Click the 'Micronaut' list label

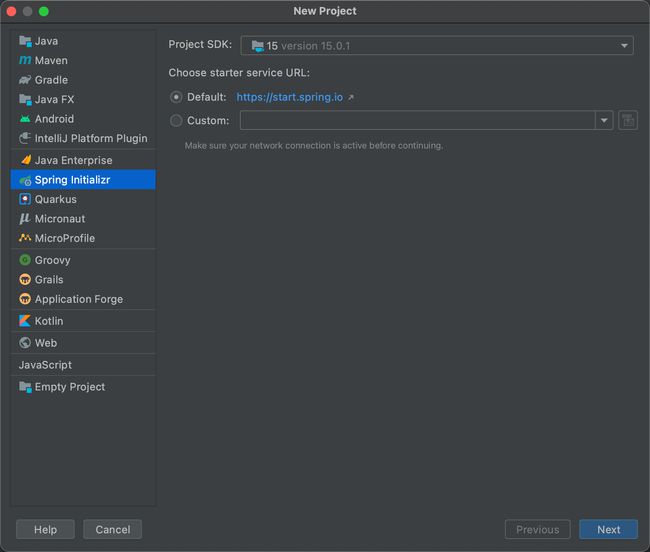point(60,219)
